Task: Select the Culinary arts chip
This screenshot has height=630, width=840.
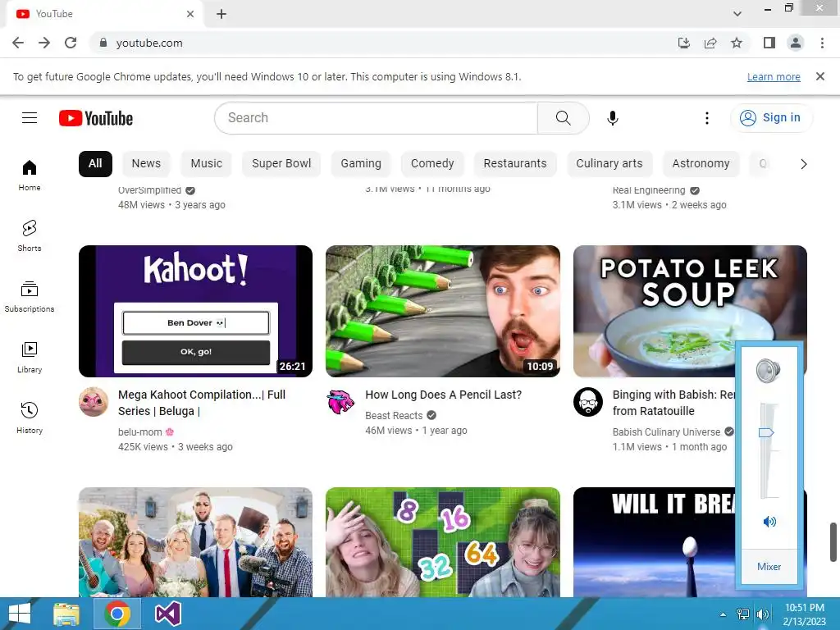Action: coord(609,163)
